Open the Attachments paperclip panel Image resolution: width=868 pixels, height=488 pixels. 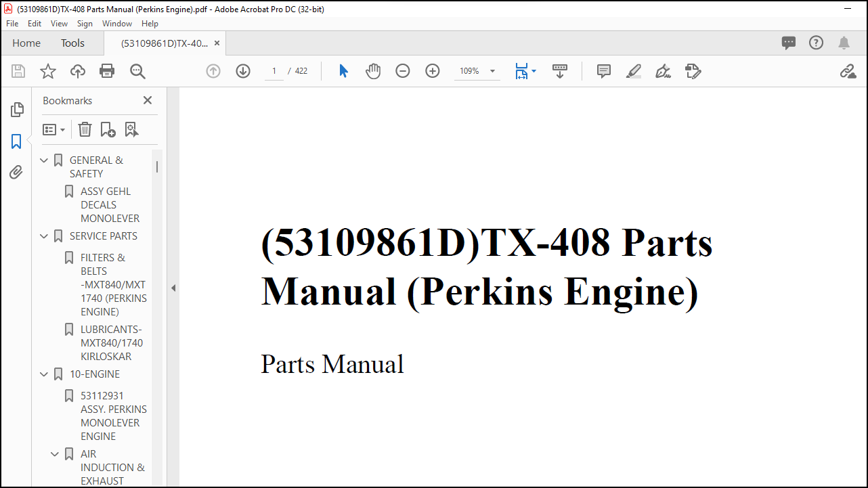(16, 173)
